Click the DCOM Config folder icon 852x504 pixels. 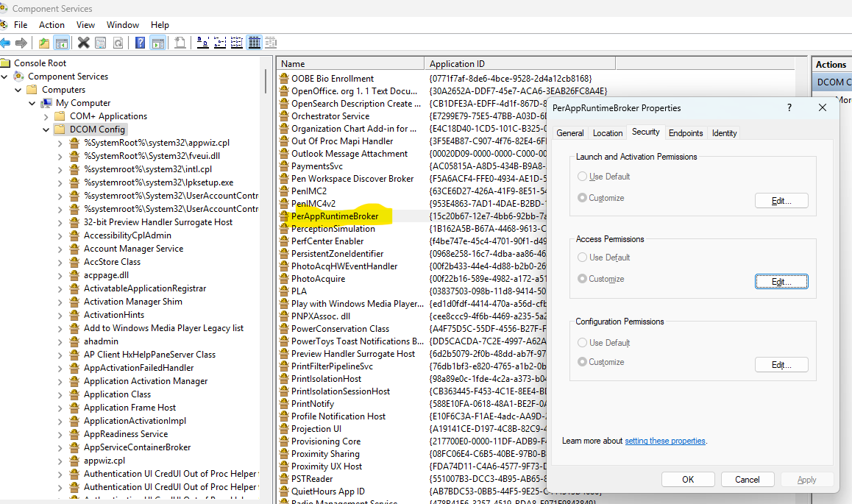60,129
